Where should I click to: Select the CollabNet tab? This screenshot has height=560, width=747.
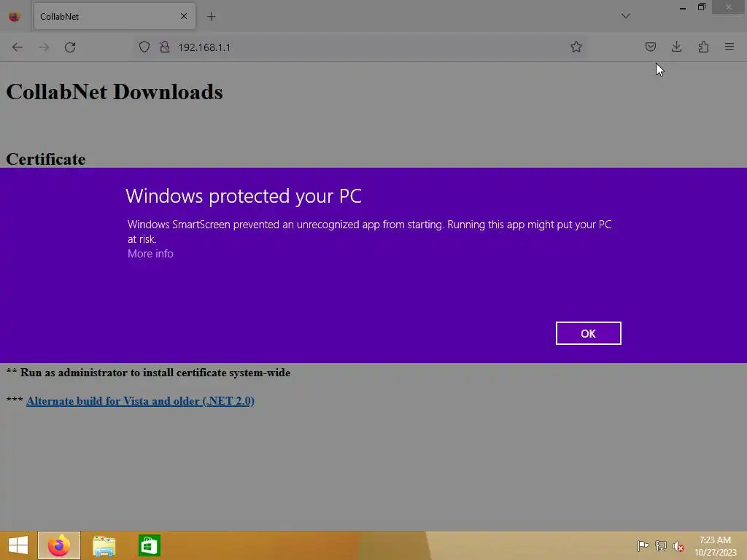coord(115,17)
